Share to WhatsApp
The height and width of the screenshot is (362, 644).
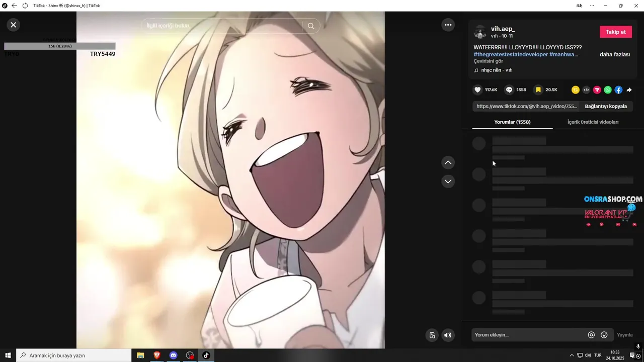(x=608, y=90)
